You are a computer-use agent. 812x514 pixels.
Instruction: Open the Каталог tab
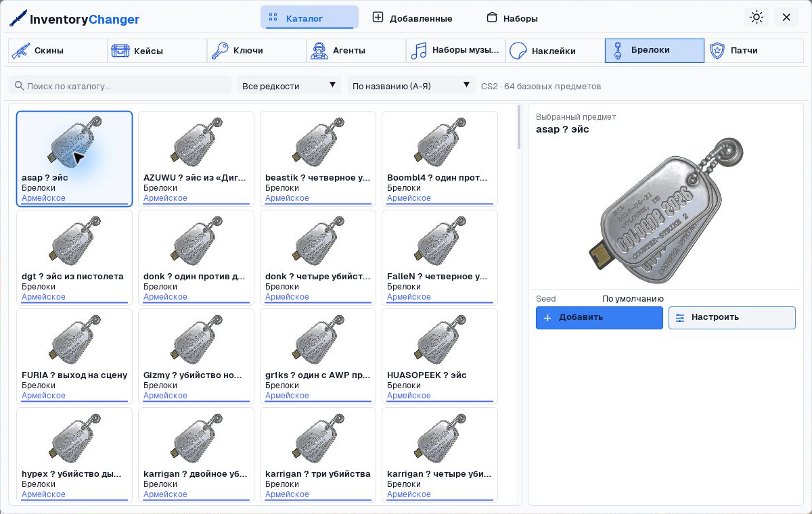click(x=309, y=18)
